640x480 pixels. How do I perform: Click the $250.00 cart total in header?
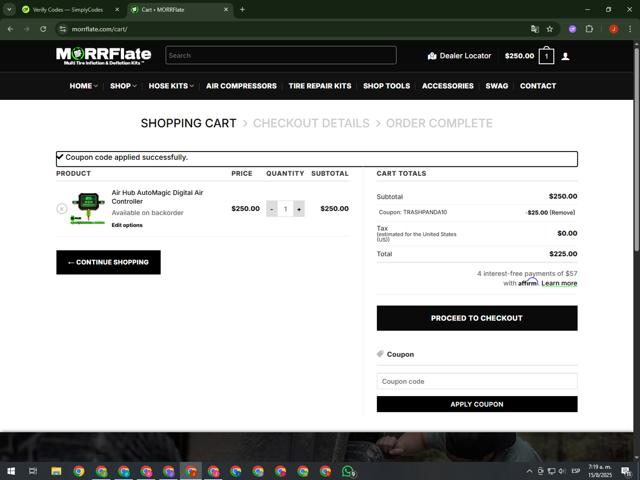pos(519,56)
